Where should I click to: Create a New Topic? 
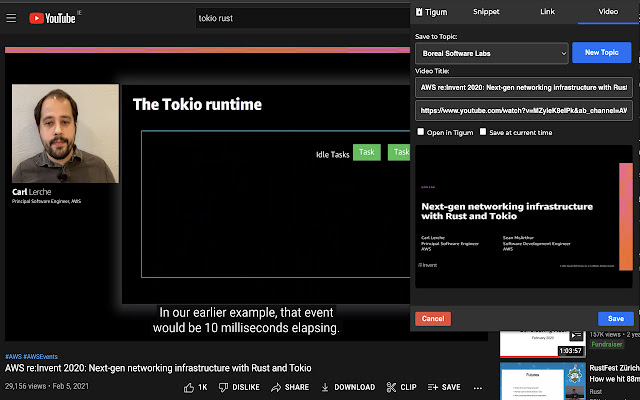602,52
